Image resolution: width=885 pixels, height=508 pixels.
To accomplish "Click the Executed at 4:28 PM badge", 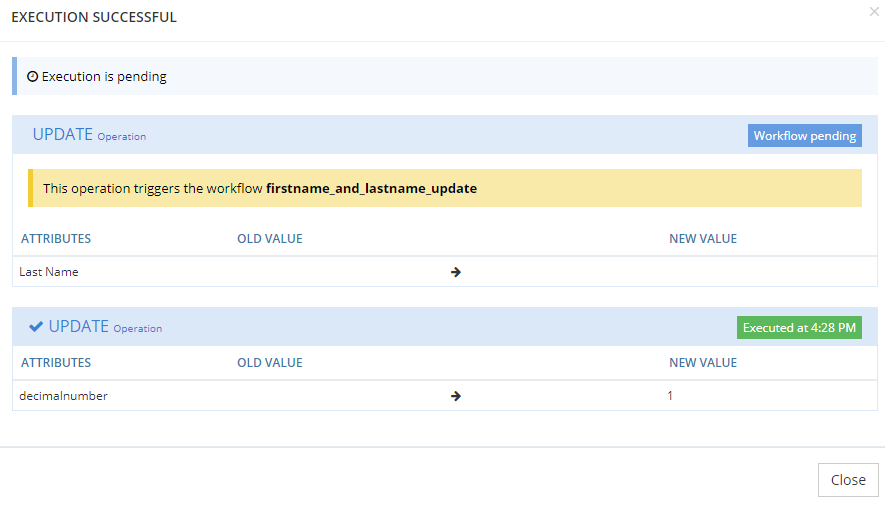I will coord(799,328).
